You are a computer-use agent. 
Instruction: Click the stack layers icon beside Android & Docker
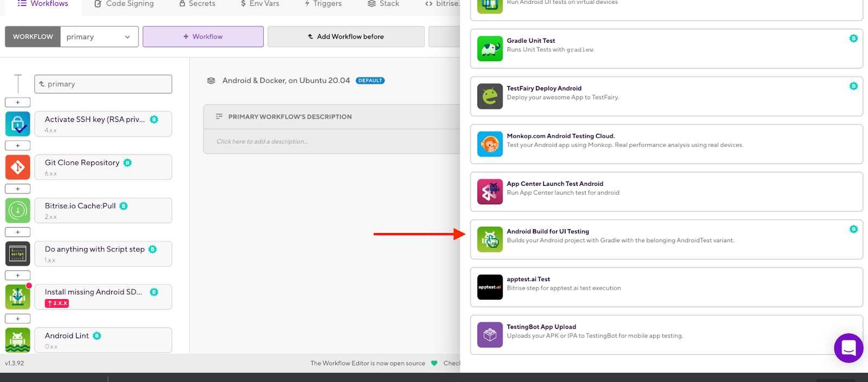tap(211, 81)
